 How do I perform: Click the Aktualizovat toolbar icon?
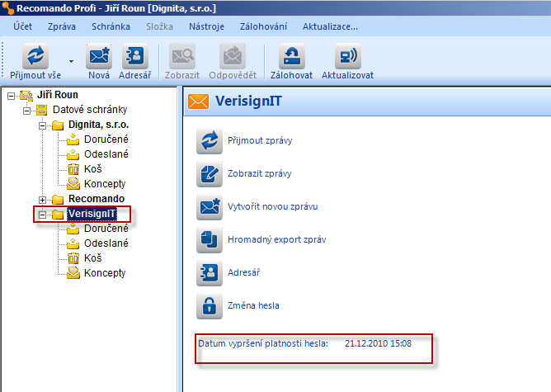[x=348, y=56]
